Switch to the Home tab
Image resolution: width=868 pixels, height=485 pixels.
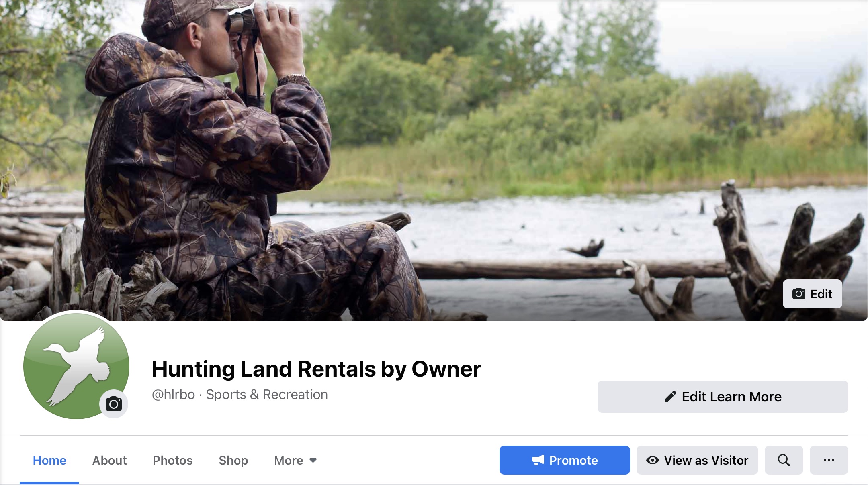49,460
